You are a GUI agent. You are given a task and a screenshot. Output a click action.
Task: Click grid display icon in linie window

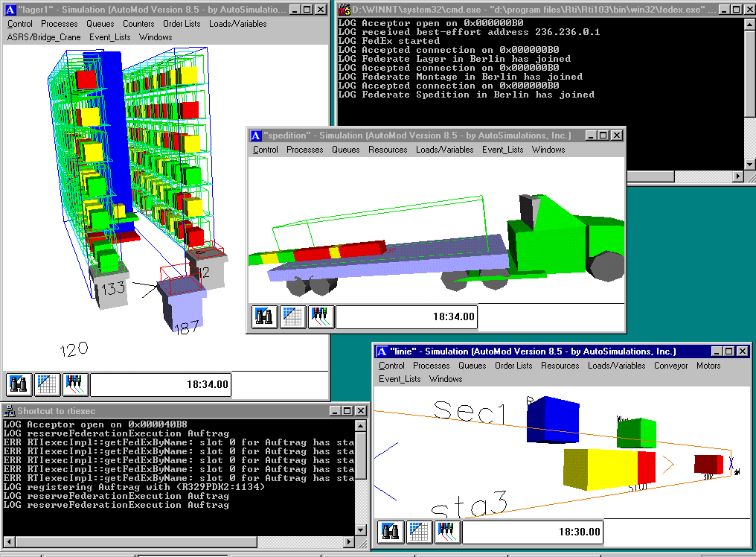coord(419,532)
